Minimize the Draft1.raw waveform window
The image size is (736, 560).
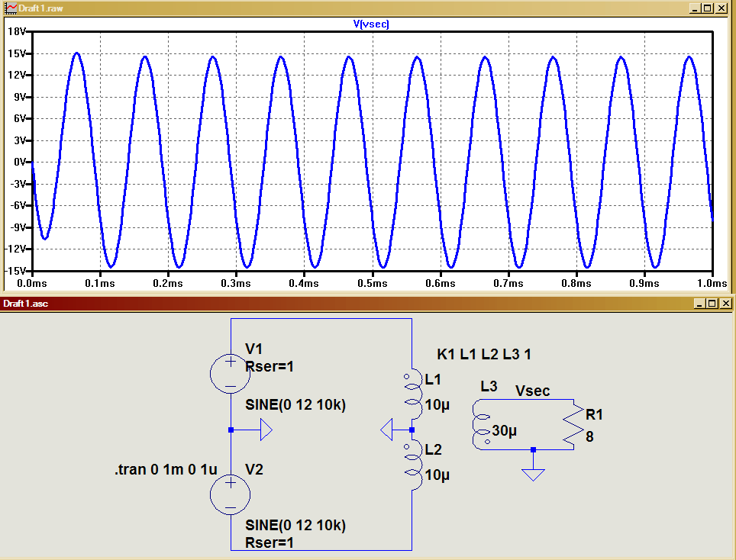coord(696,8)
